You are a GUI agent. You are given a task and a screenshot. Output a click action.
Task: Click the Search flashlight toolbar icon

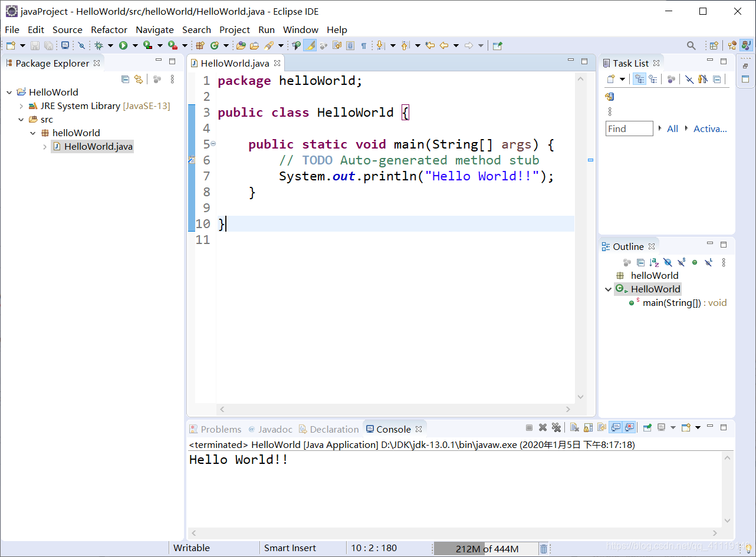269,45
